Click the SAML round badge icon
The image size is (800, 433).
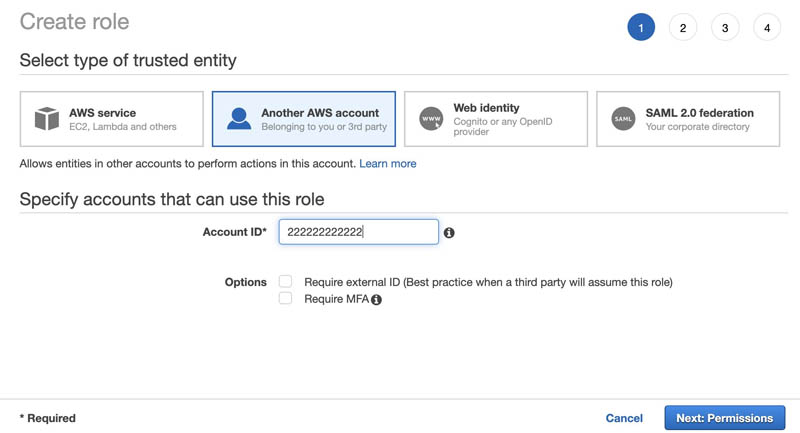[x=623, y=119]
